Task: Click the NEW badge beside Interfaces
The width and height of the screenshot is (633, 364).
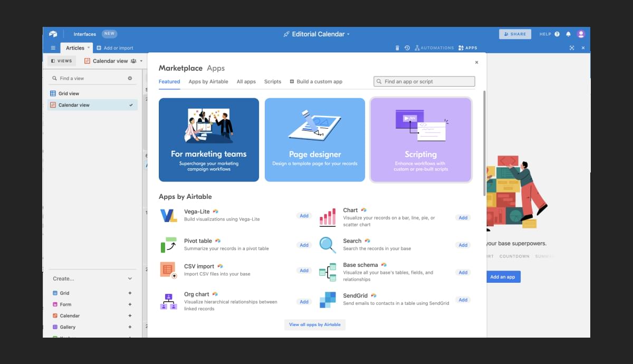Action: coord(109,34)
